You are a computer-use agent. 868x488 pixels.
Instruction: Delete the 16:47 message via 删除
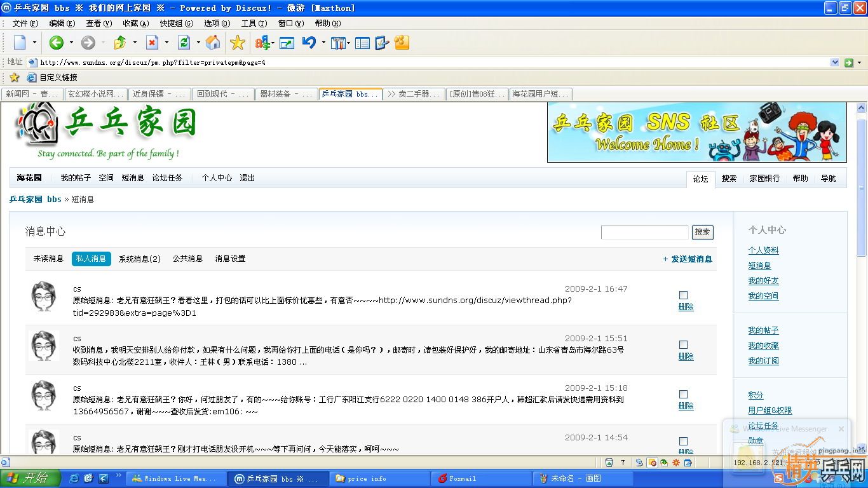686,307
